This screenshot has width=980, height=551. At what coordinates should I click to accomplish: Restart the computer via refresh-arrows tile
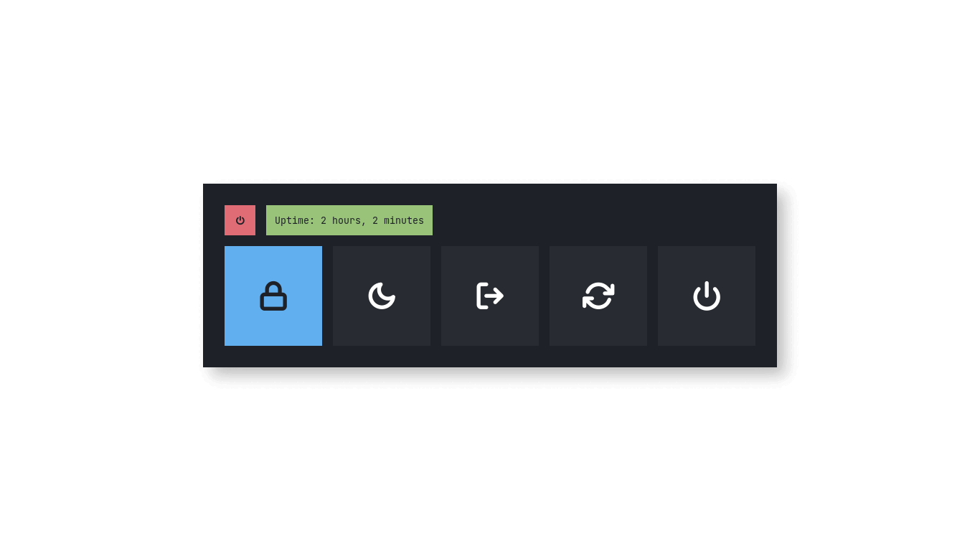598,296
